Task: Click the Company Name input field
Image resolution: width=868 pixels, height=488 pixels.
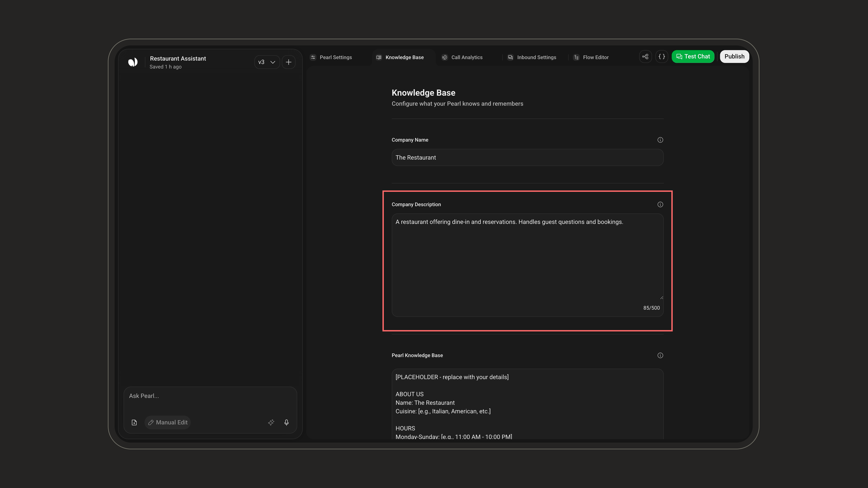Action: (x=527, y=157)
